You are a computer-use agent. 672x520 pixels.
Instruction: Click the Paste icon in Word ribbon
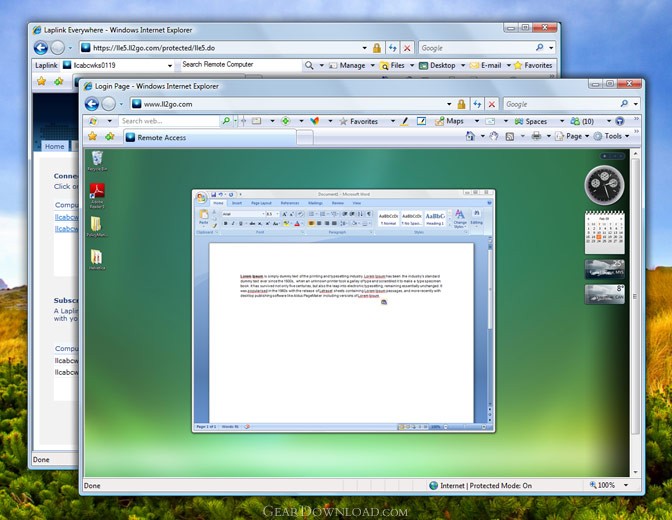point(204,216)
